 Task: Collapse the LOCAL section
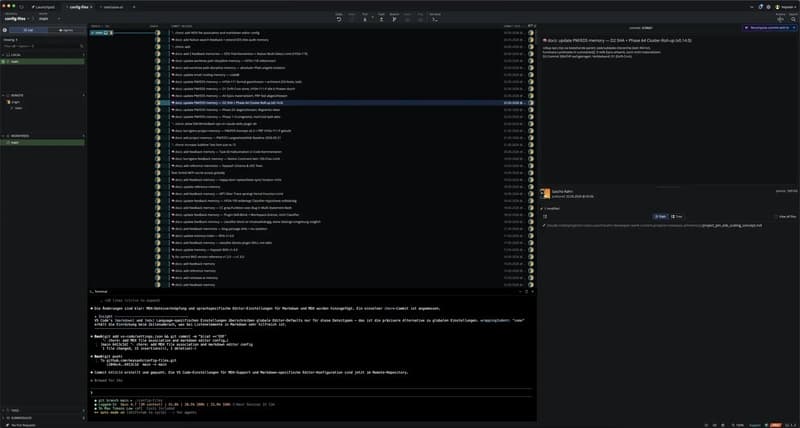tap(4, 54)
